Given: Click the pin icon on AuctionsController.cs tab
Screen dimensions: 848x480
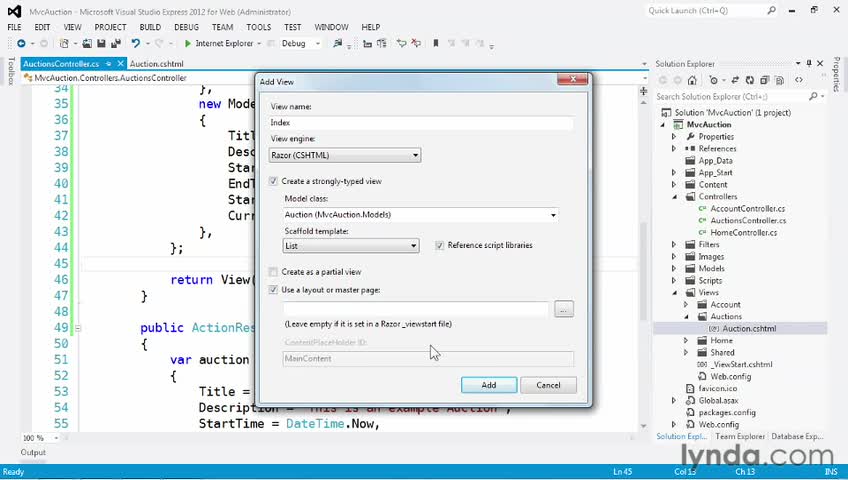Looking at the screenshot, I should tap(109, 64).
